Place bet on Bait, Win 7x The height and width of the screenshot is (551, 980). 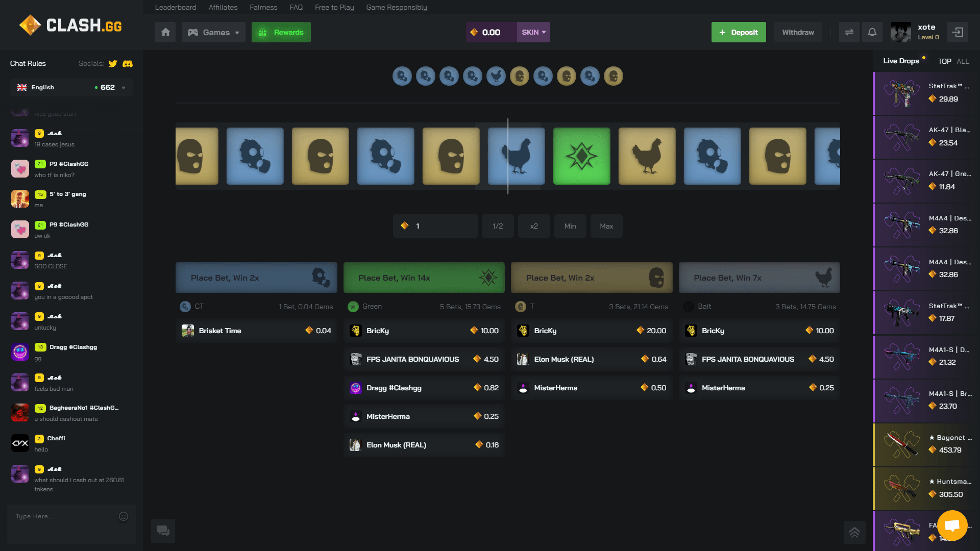pos(759,278)
